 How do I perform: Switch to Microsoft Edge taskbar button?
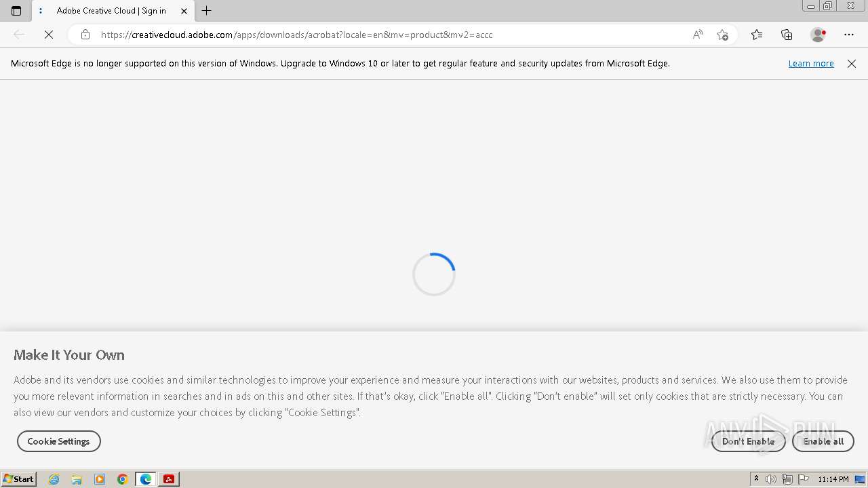tap(146, 479)
